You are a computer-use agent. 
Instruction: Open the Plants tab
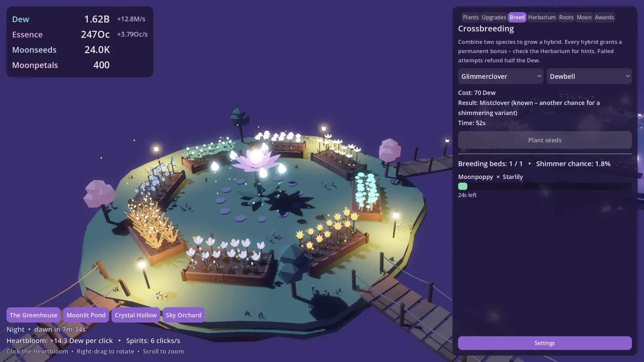(x=471, y=17)
